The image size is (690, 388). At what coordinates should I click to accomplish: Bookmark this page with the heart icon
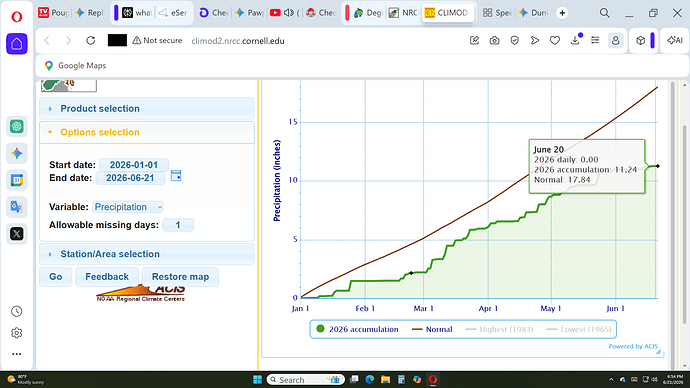555,40
